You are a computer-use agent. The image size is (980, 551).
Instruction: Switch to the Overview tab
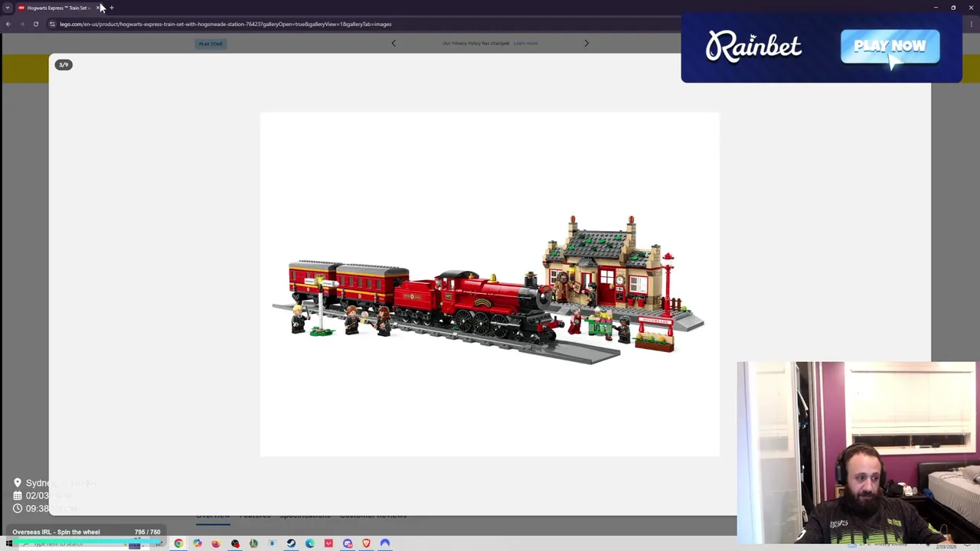(x=213, y=515)
